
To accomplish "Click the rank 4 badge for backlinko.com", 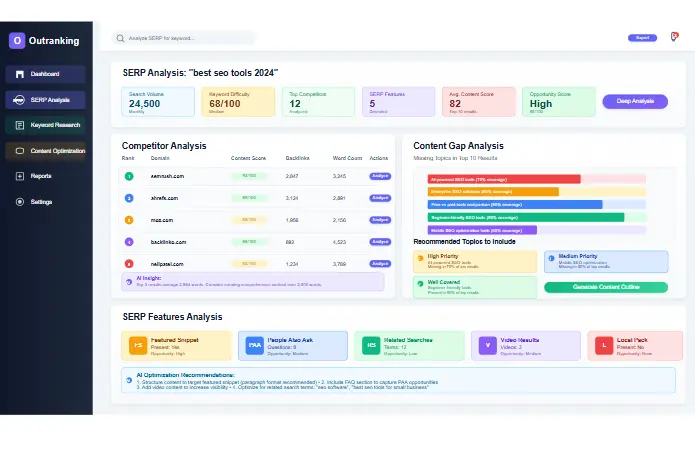I will [129, 242].
